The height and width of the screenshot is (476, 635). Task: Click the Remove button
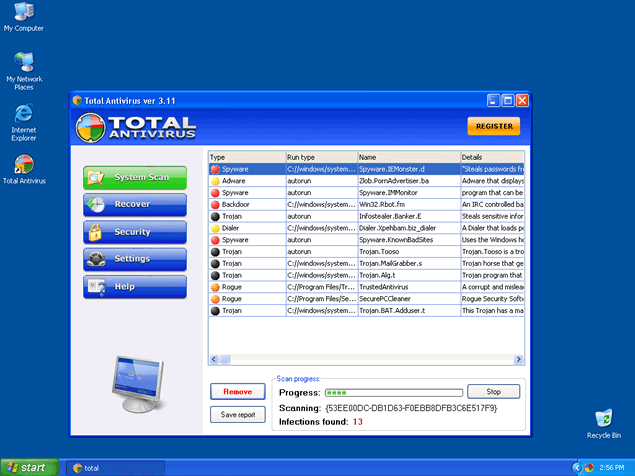tap(237, 392)
